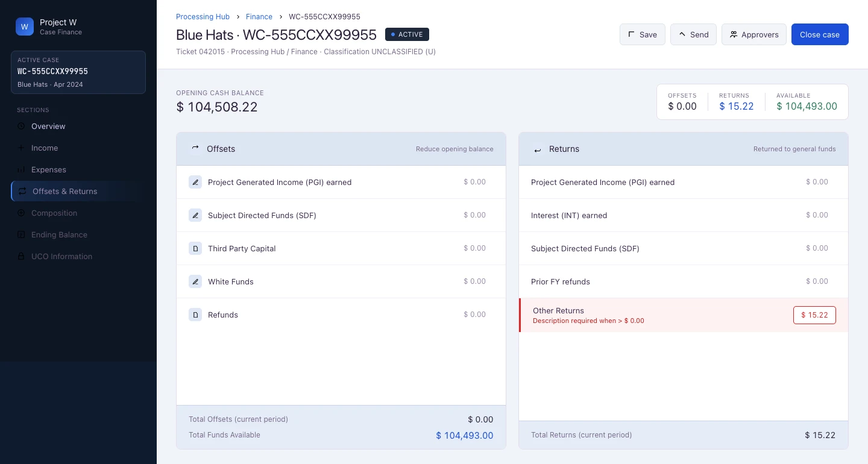The image size is (868, 464).
Task: Open Third Party Capital document icon
Action: (x=195, y=248)
